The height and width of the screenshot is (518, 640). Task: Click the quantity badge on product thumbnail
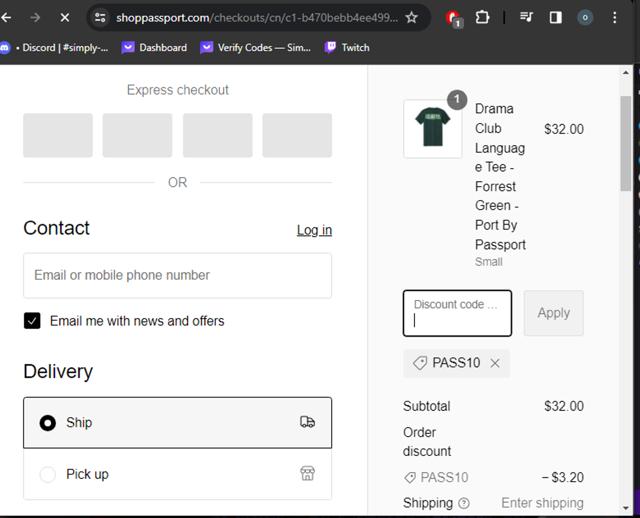pos(457,100)
